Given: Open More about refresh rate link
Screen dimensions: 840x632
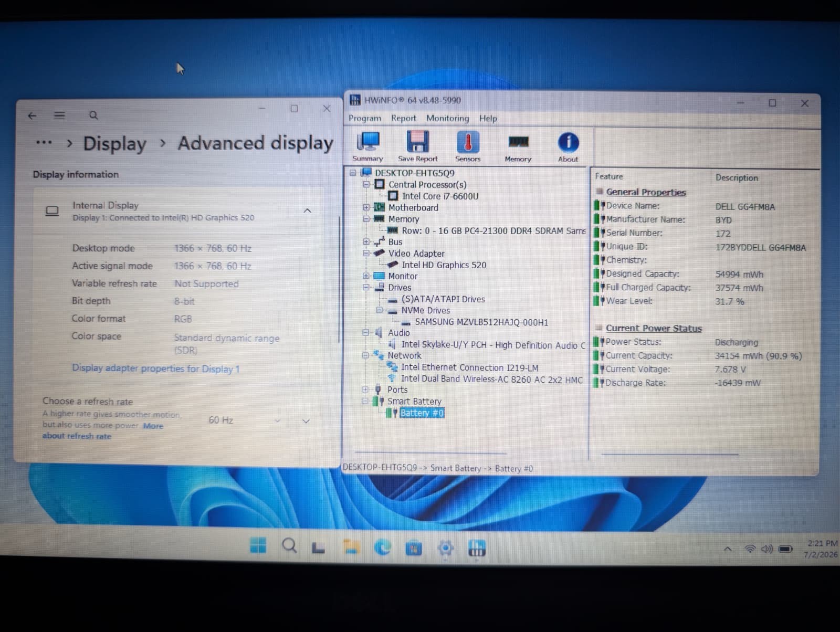Looking at the screenshot, I should coord(103,431).
